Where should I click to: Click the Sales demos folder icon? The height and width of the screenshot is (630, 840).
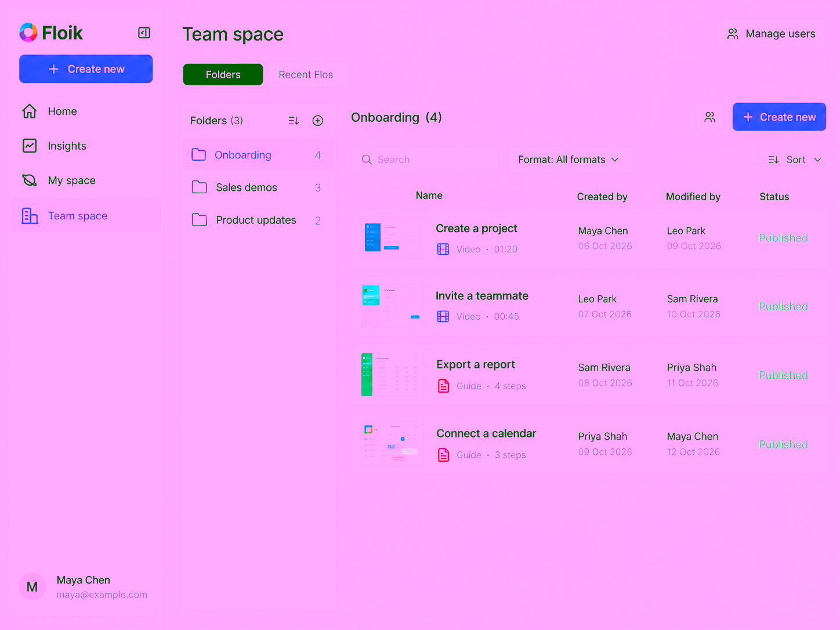click(x=200, y=187)
